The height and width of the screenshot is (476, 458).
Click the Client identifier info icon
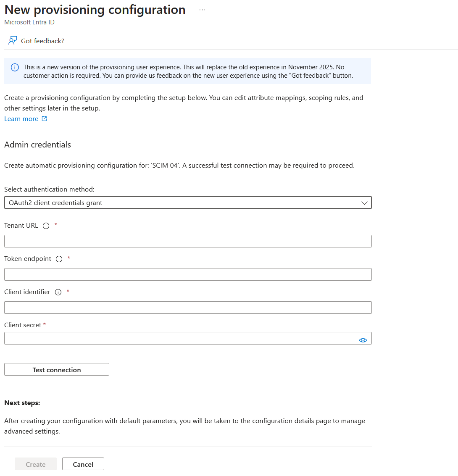58,292
